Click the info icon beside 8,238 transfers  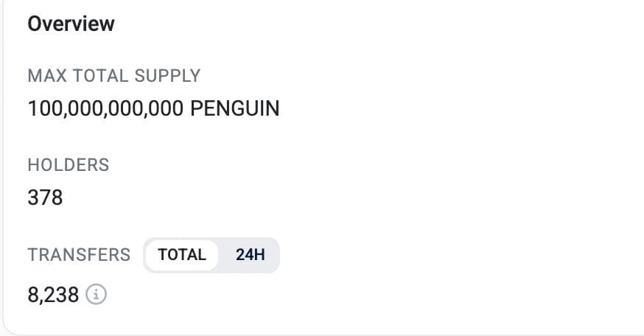(x=97, y=295)
